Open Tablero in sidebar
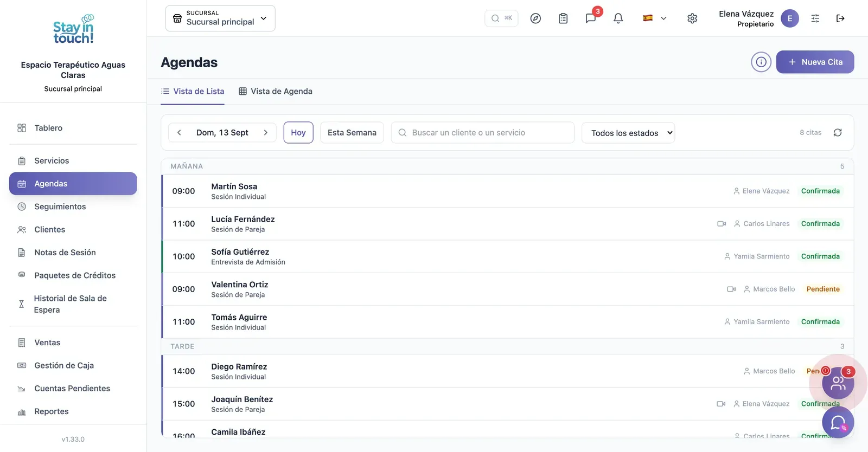 73,128
